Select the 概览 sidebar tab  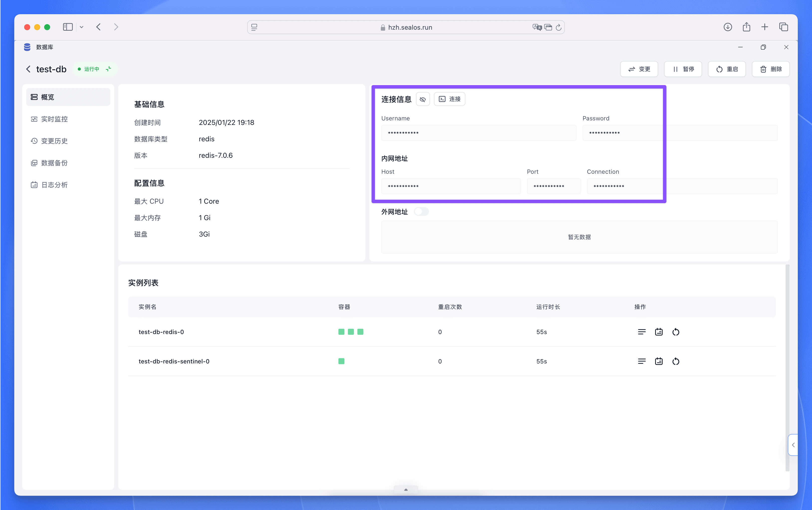(68, 97)
